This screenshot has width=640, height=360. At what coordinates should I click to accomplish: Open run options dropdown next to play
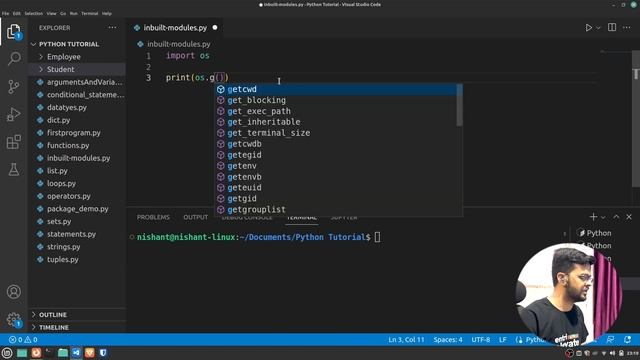(598, 28)
